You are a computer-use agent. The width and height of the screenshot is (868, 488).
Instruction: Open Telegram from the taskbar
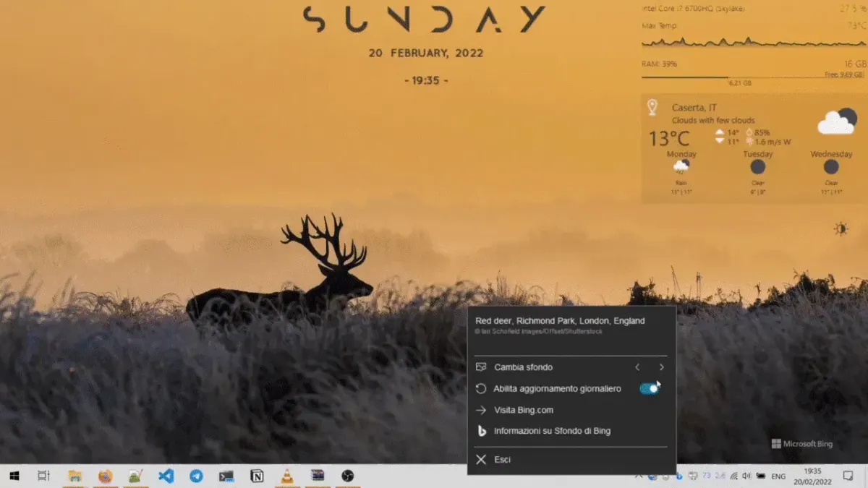[x=196, y=476]
